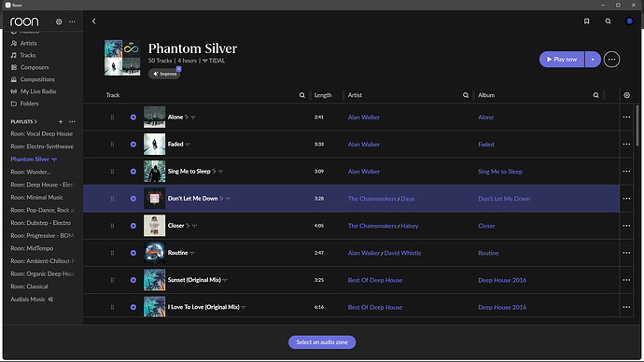Toggle selection circle for Alone track
Image resolution: width=644 pixels, height=362 pixels.
(133, 117)
